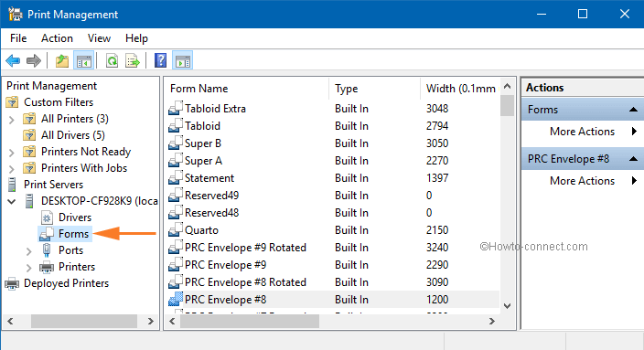Open More Actions submenu arrow under Forms
The image size is (644, 350).
coord(634,132)
